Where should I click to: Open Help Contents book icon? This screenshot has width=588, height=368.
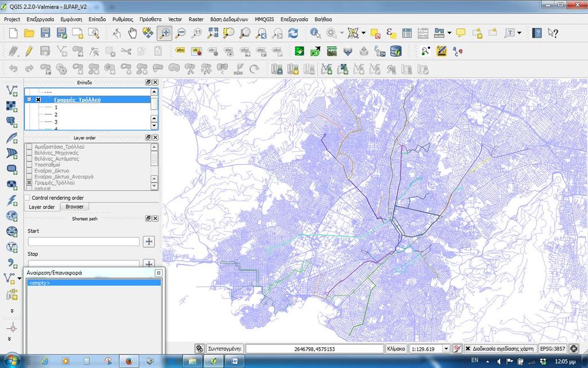[537, 33]
